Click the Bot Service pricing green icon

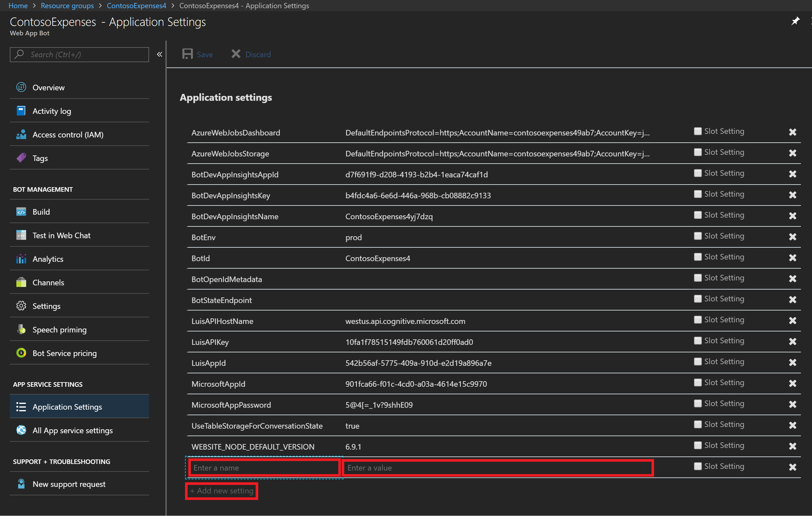click(x=21, y=353)
